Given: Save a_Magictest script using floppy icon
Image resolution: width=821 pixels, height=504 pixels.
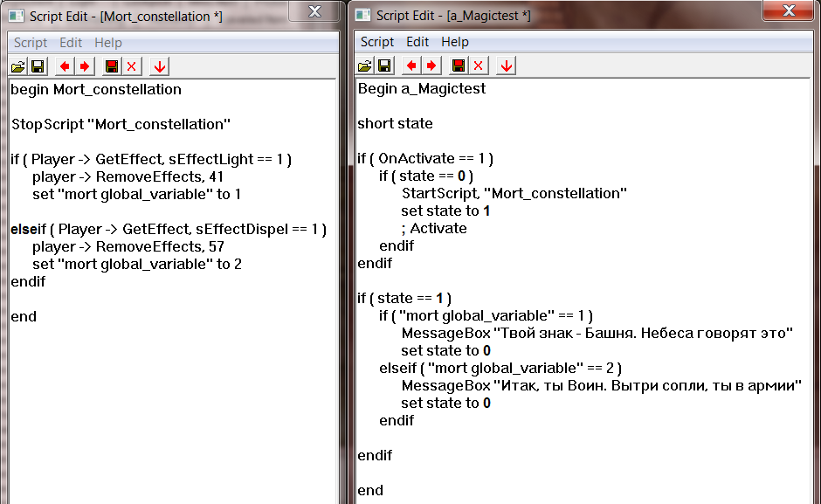Looking at the screenshot, I should [384, 66].
